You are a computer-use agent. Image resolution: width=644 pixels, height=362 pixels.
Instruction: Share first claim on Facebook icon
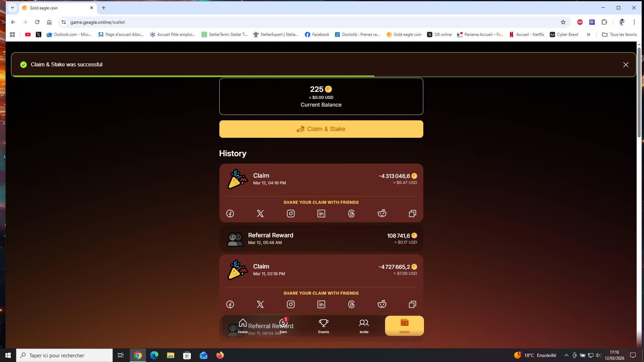coord(230,214)
